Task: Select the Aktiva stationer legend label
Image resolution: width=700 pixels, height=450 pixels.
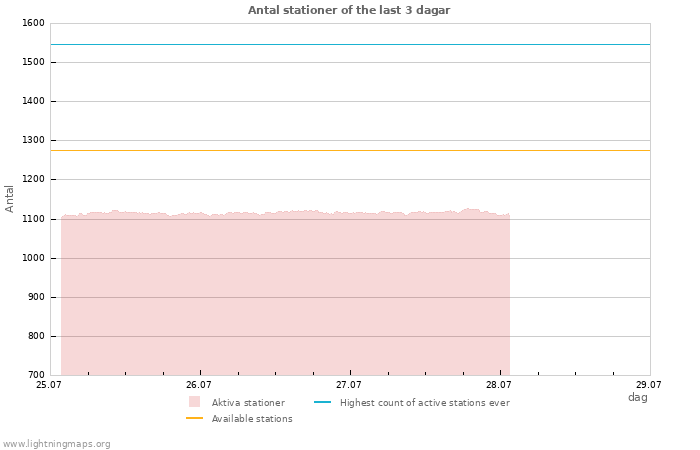Action: [x=248, y=403]
